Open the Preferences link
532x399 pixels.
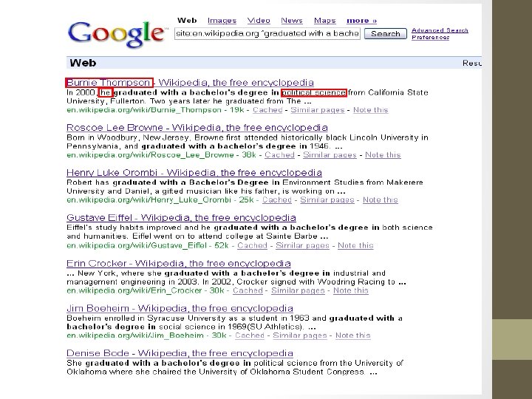430,37
